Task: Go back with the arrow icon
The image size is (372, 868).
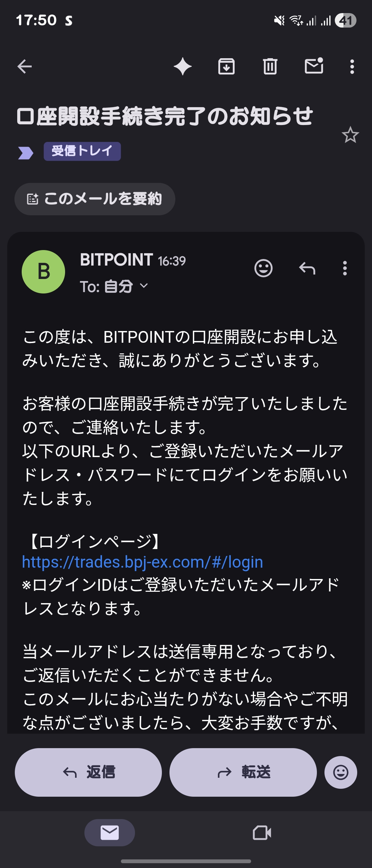Action: (x=24, y=66)
